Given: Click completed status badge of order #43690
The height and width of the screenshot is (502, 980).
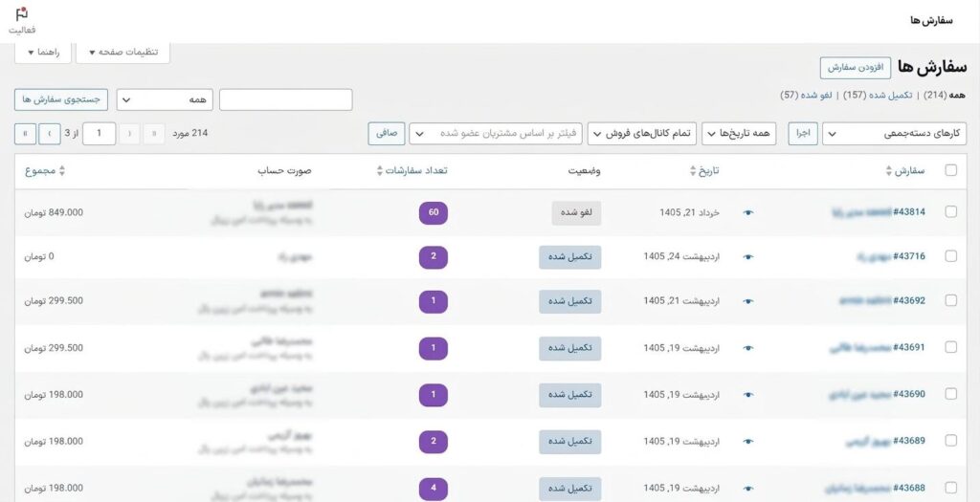Looking at the screenshot, I should (570, 395).
